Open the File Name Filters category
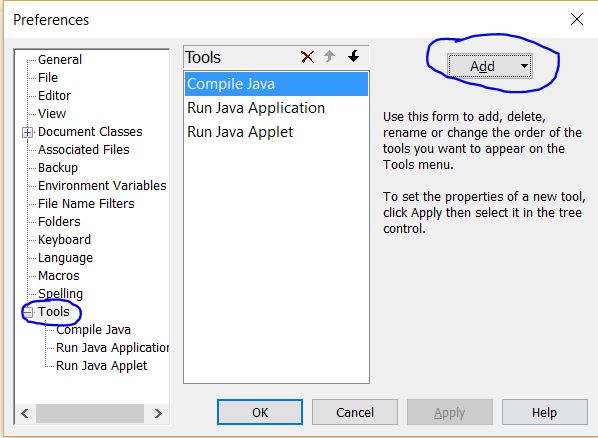Screen dimensions: 598x438 point(86,203)
